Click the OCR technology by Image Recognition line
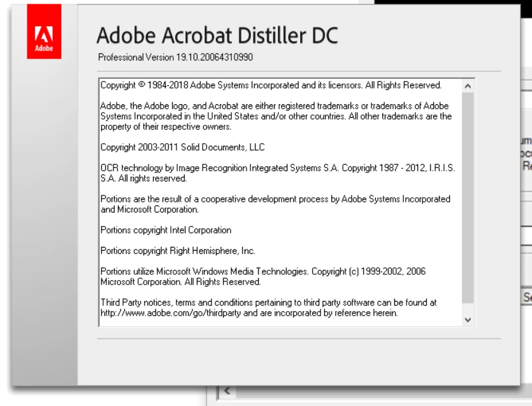This screenshot has width=532, height=406. (x=278, y=173)
